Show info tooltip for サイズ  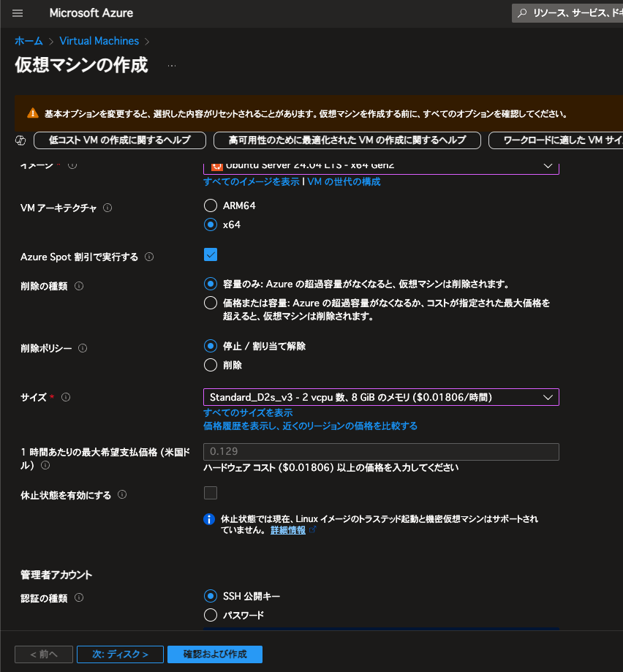[66, 397]
